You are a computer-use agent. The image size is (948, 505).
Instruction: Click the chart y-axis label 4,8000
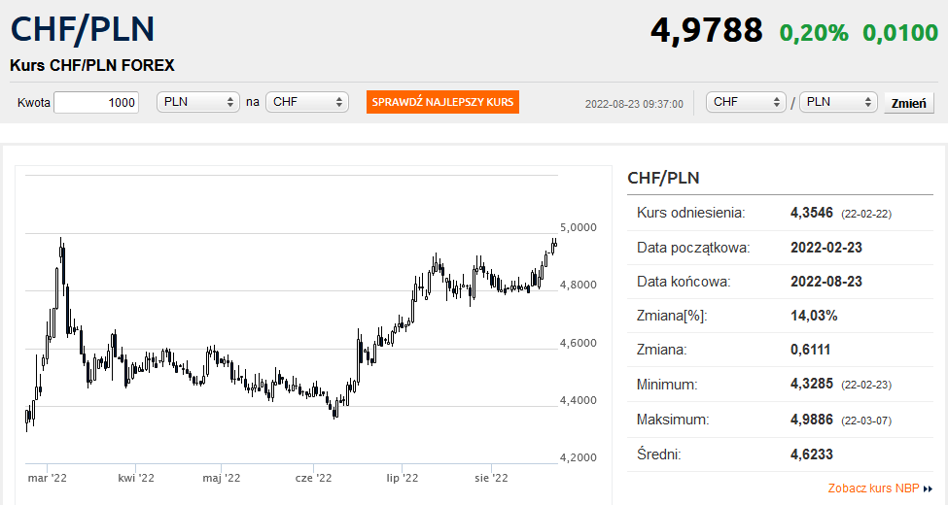coord(578,285)
